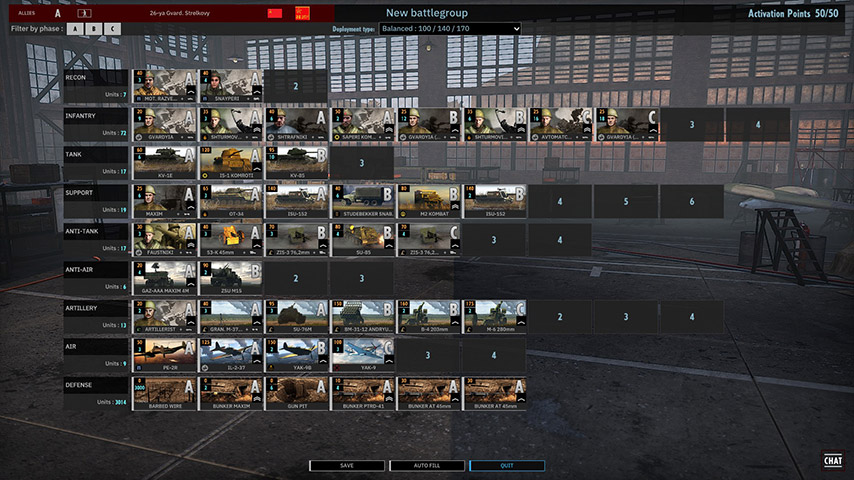Toggle the phase B filter
854x480 pixels.
(94, 29)
